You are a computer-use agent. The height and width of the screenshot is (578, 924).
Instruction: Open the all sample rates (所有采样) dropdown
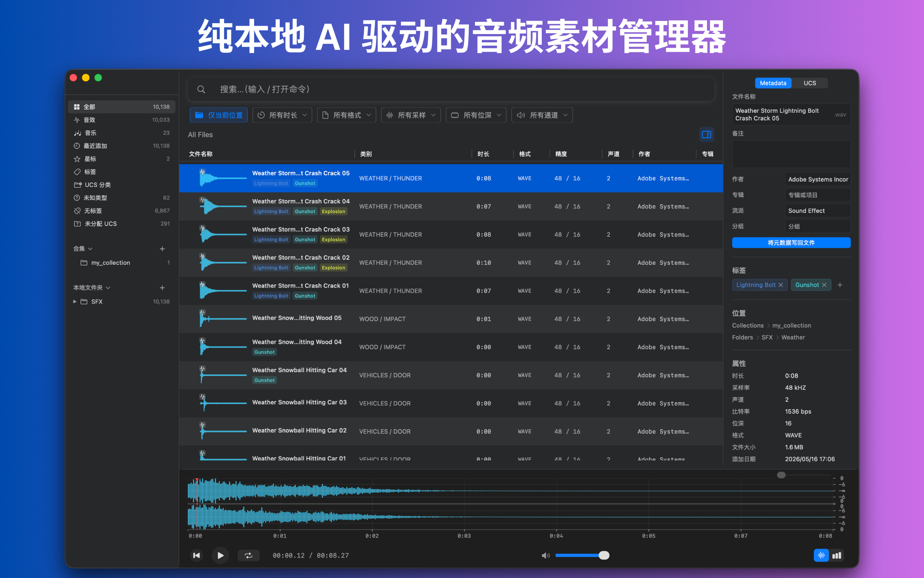[411, 115]
